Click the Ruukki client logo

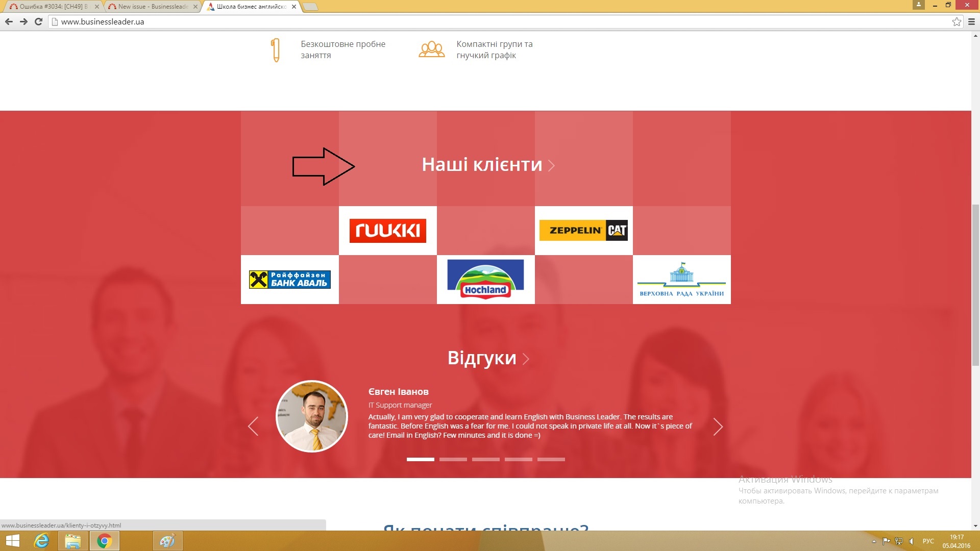(387, 231)
